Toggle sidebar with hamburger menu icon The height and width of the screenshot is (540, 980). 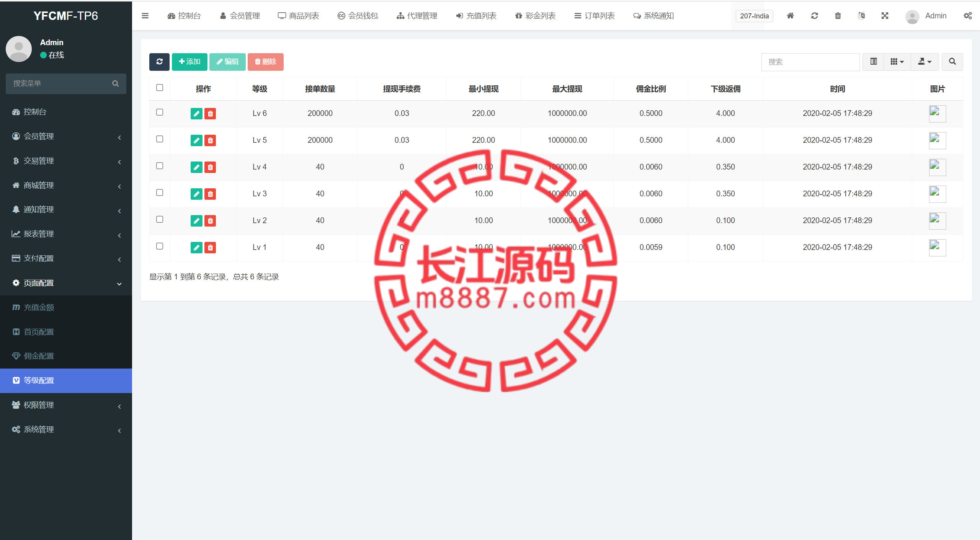click(x=145, y=16)
